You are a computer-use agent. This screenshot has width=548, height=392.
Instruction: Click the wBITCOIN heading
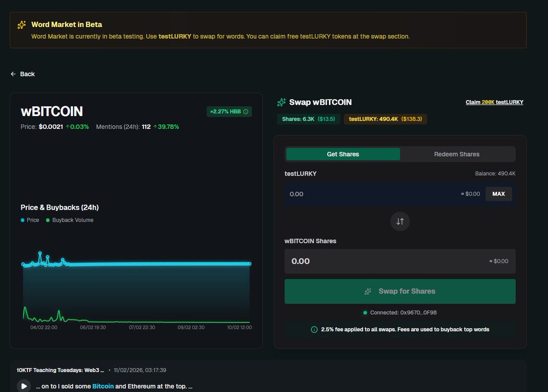click(x=52, y=111)
